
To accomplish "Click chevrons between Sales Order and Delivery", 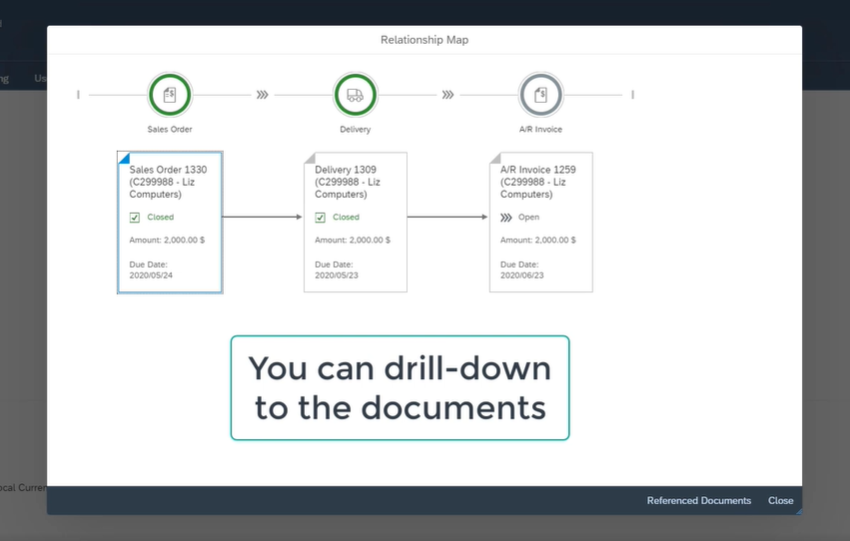I will click(x=262, y=95).
